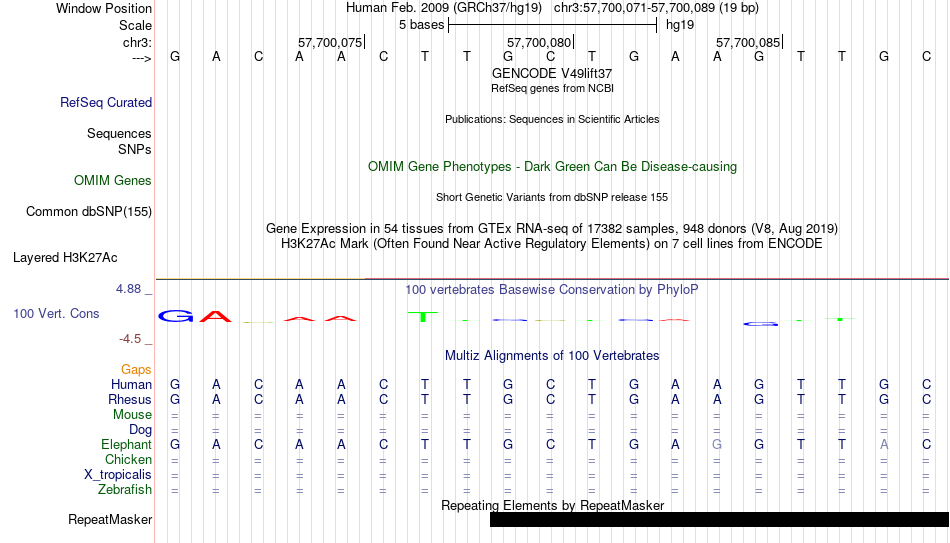Click the chr3: base position label
Screen dimensions: 950x543
click(x=137, y=42)
